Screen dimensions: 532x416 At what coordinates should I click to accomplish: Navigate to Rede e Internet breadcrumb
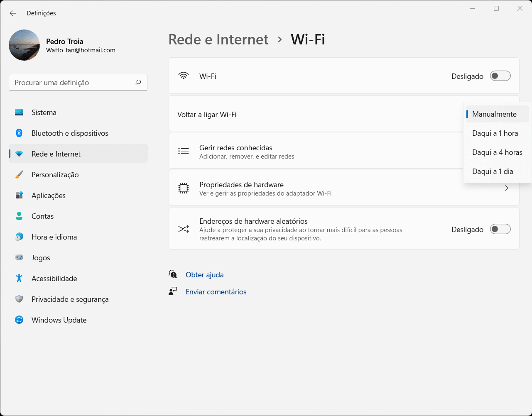pos(218,39)
